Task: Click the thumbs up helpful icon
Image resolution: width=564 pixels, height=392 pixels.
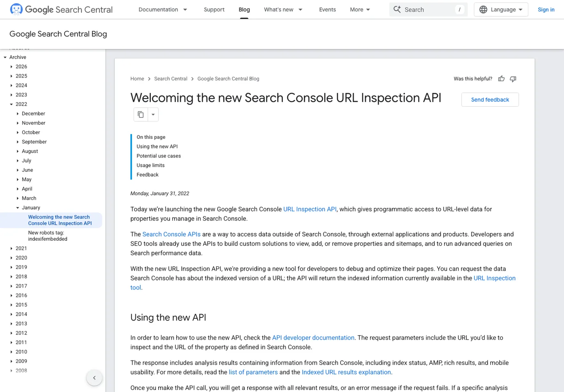Action: (501, 79)
